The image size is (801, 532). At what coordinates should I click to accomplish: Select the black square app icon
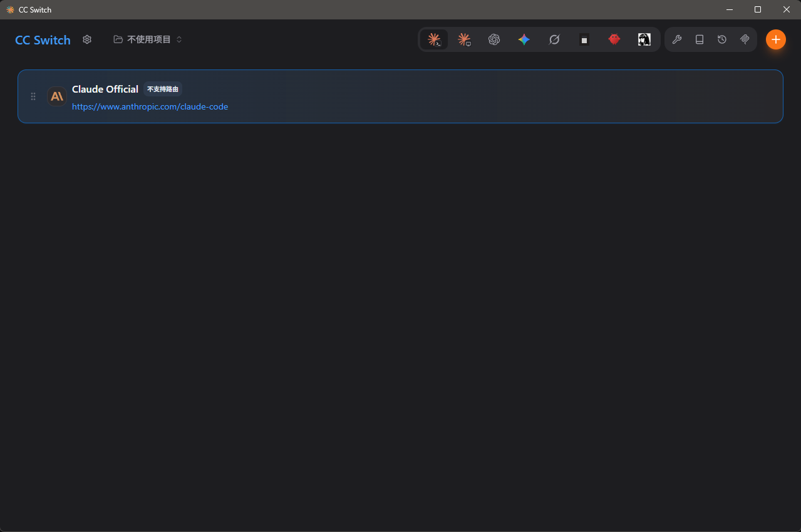tap(584, 39)
